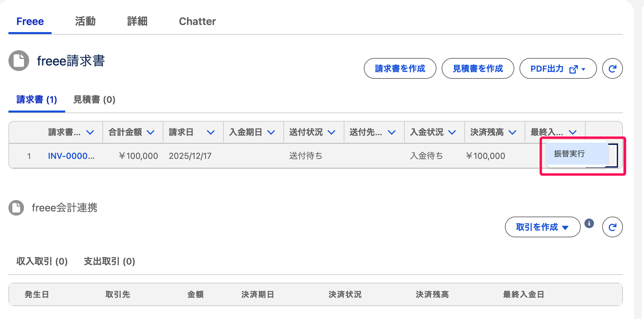Click the 請求書を作成 button
Viewport: 644px width, 319px height.
point(400,68)
